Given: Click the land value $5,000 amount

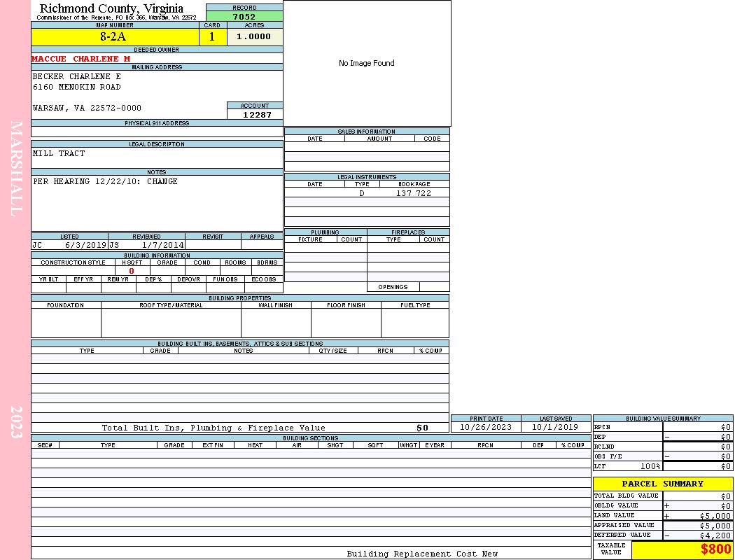Looking at the screenshot, I should 715,516.
